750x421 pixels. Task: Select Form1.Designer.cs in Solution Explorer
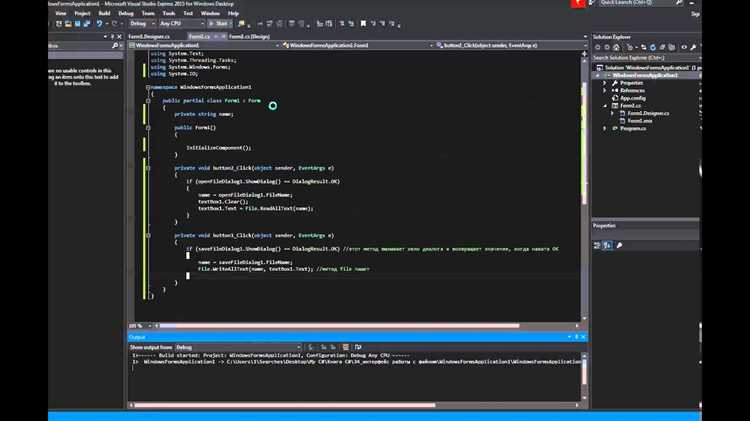[648, 113]
